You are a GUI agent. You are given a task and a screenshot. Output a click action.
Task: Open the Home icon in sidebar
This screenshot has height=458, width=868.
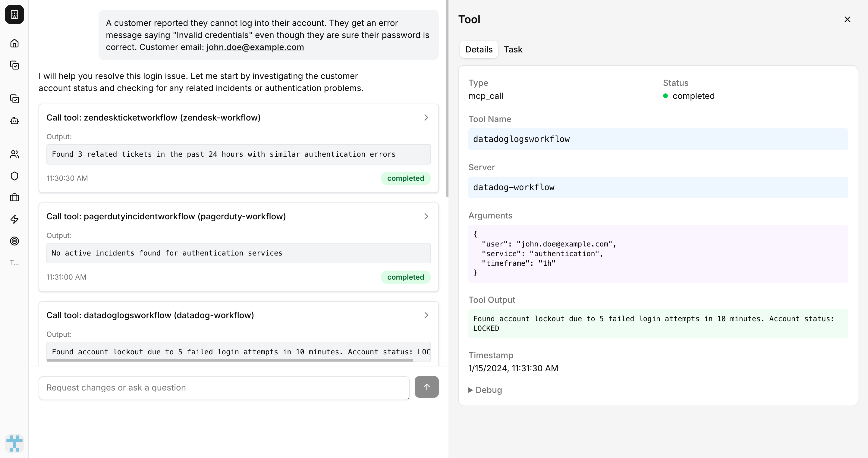tap(14, 43)
